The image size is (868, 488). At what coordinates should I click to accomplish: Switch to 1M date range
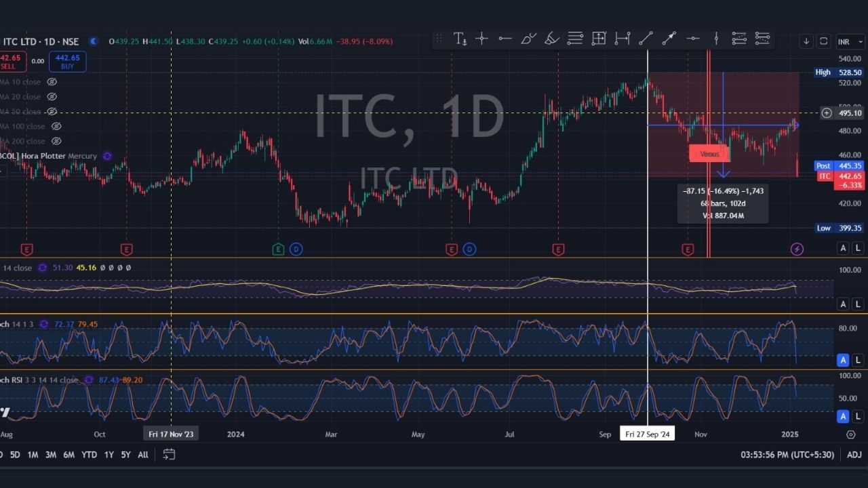click(x=33, y=455)
